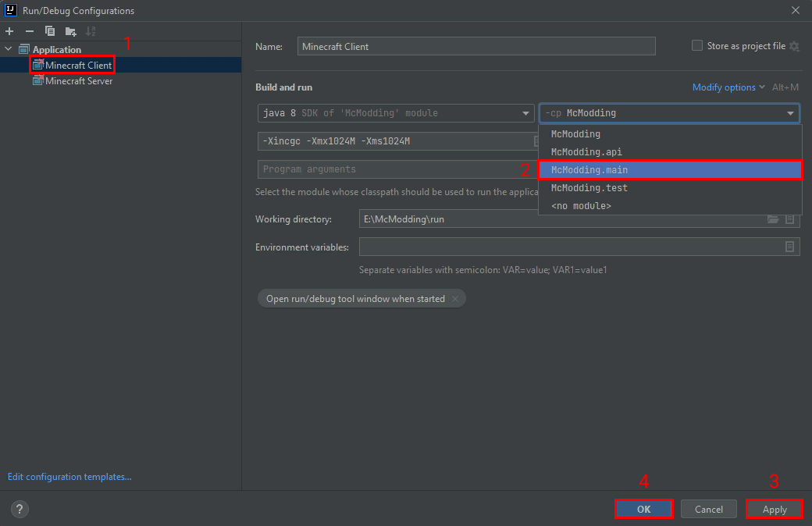
Task: Click the Sort Configurations alphabetically icon
Action: 91,31
